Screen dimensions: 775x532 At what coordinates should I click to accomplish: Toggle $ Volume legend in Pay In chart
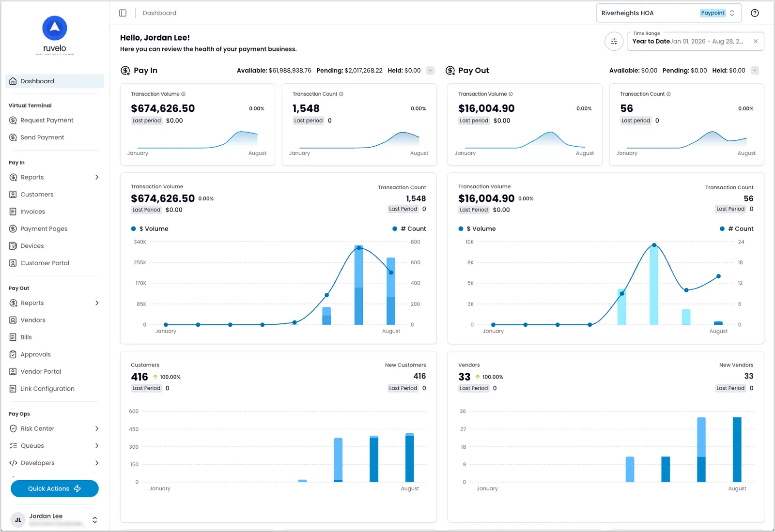point(150,228)
